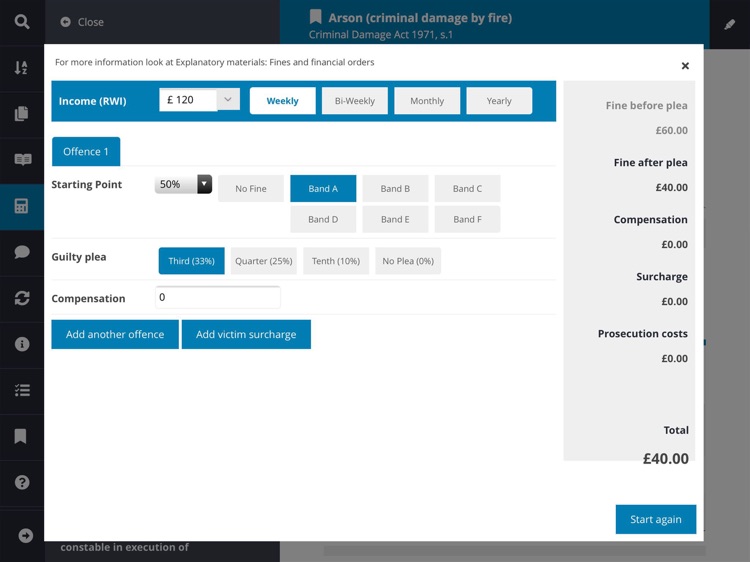This screenshot has height=562, width=750.
Task: Select Quarter (25%) guilty plea reduction
Action: click(264, 261)
